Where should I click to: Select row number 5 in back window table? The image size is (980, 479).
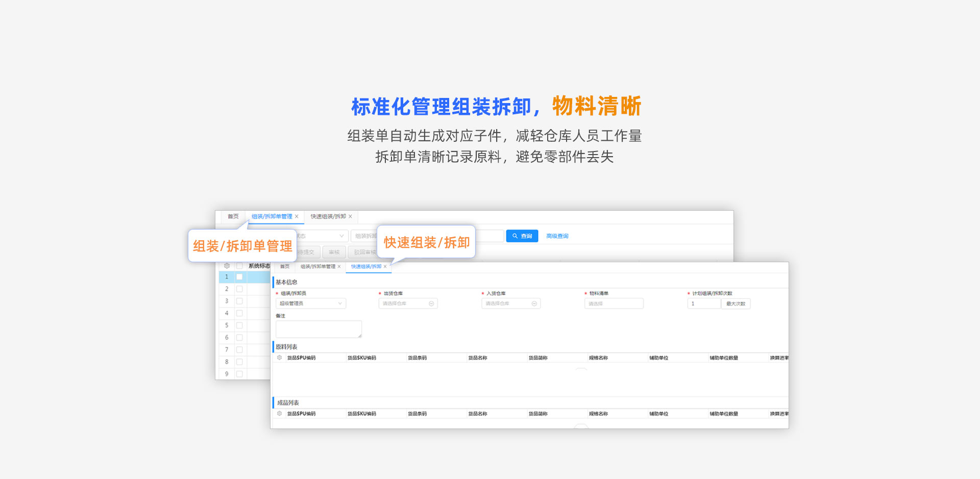[227, 325]
